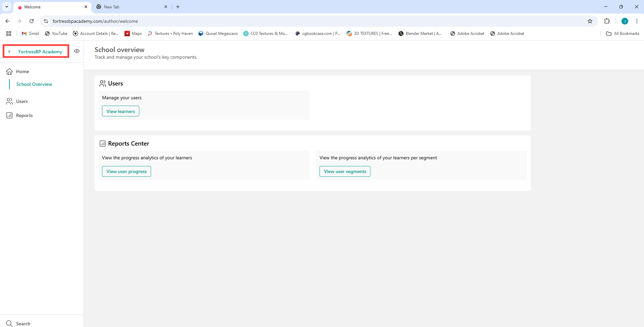The image size is (644, 327).
Task: Open the Gmail bookmark
Action: point(31,34)
